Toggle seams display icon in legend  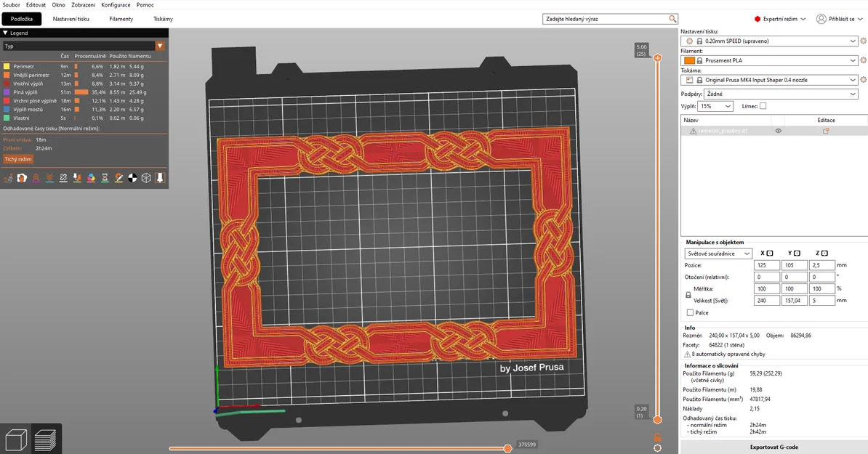coord(64,178)
